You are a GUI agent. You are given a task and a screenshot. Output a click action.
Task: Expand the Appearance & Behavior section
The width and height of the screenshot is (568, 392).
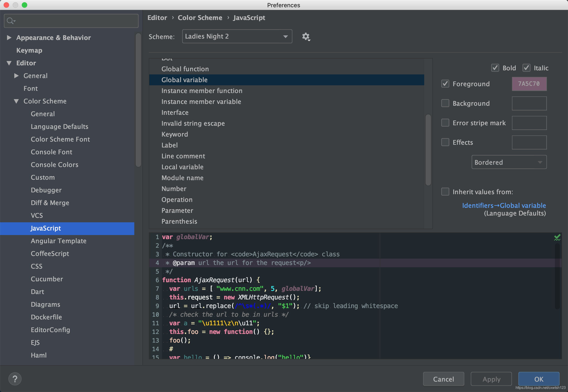click(9, 38)
